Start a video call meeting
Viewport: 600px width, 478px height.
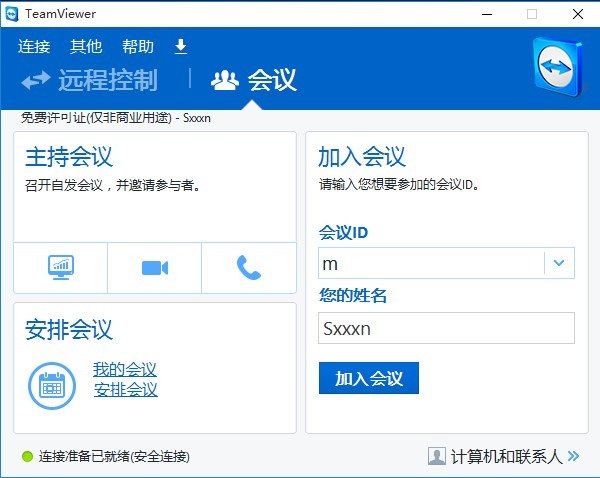(x=155, y=268)
